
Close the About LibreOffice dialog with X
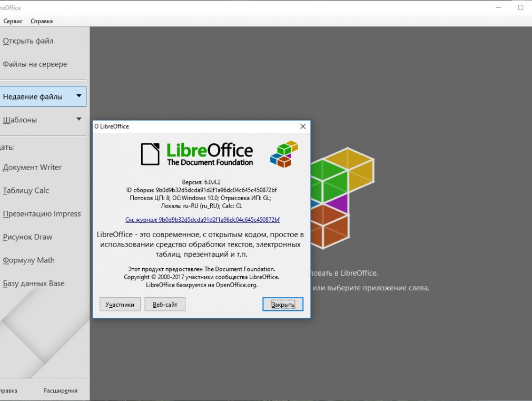coord(303,126)
